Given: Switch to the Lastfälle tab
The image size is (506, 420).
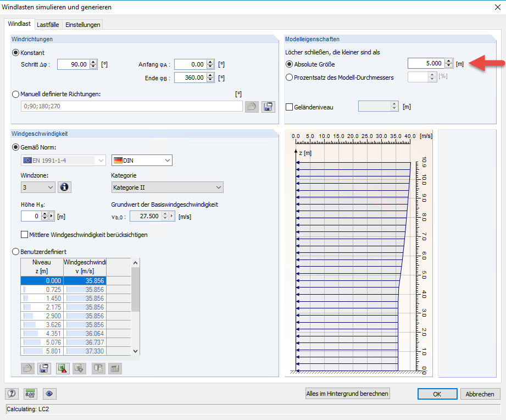Looking at the screenshot, I should click(x=48, y=24).
